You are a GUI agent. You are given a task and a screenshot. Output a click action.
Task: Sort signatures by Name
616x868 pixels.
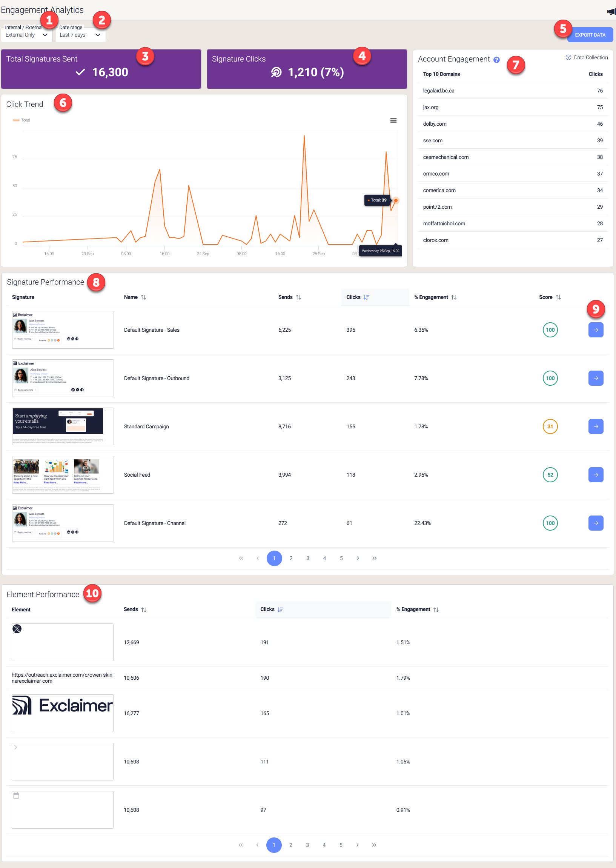(144, 297)
